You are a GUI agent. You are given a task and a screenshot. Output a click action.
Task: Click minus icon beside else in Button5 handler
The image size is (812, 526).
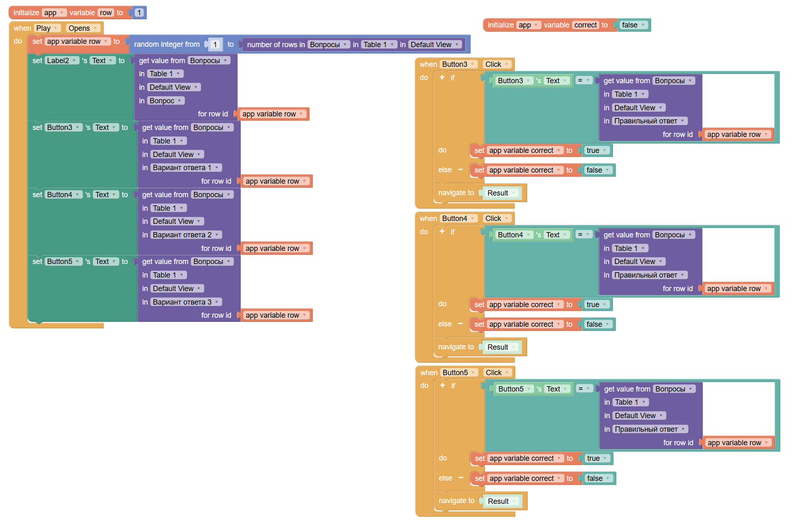(461, 478)
